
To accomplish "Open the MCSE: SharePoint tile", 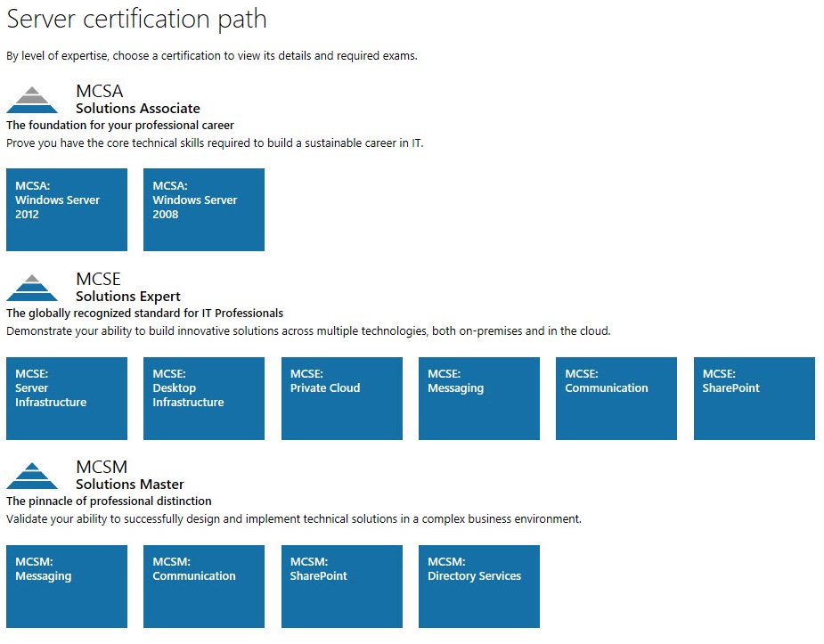I will pos(755,398).
